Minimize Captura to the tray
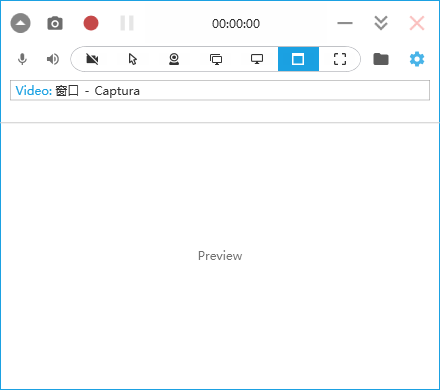The width and height of the screenshot is (440, 390). click(x=345, y=23)
